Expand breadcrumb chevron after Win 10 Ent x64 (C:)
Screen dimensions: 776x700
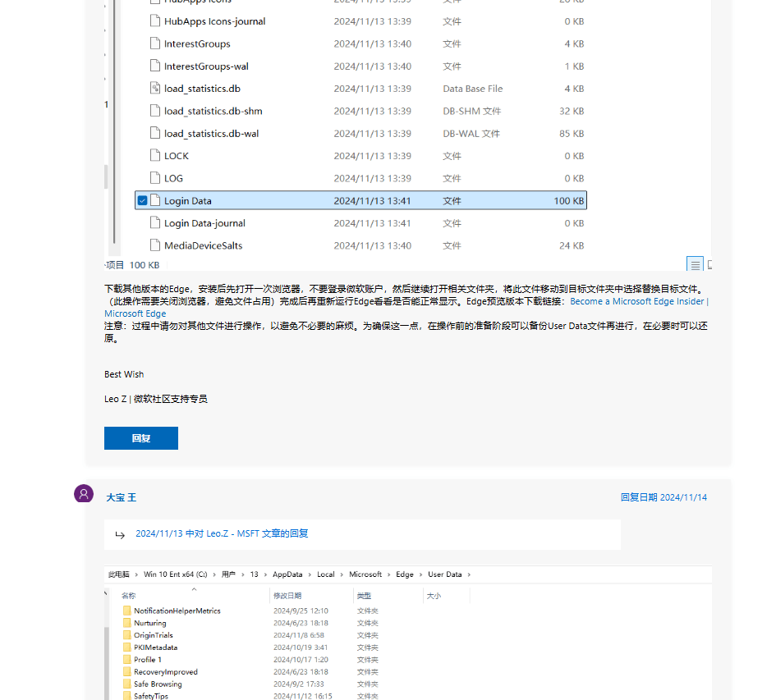click(214, 574)
